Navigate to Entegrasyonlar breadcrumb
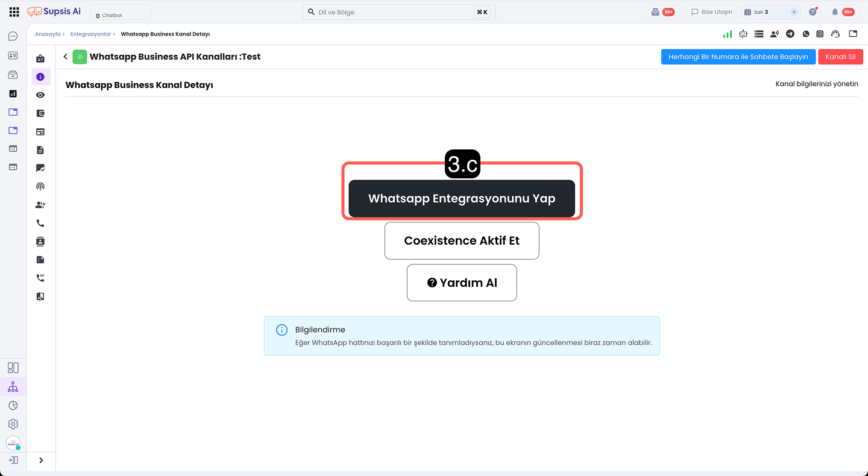The height and width of the screenshot is (476, 868). (90, 34)
